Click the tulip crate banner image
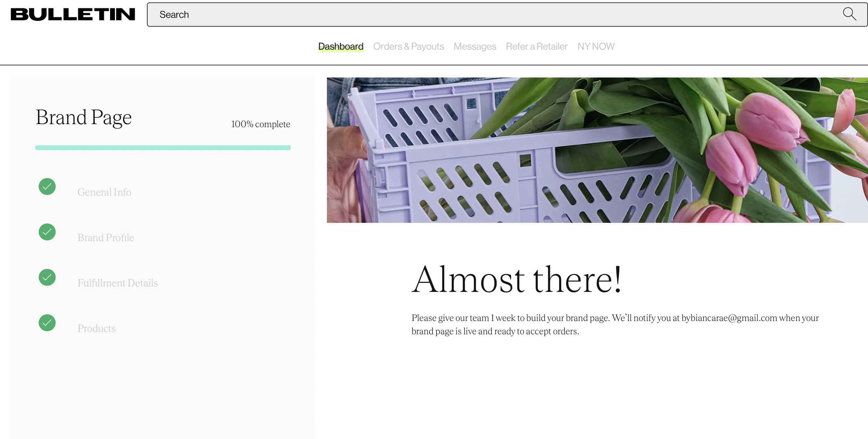Image resolution: width=868 pixels, height=439 pixels. (597, 150)
